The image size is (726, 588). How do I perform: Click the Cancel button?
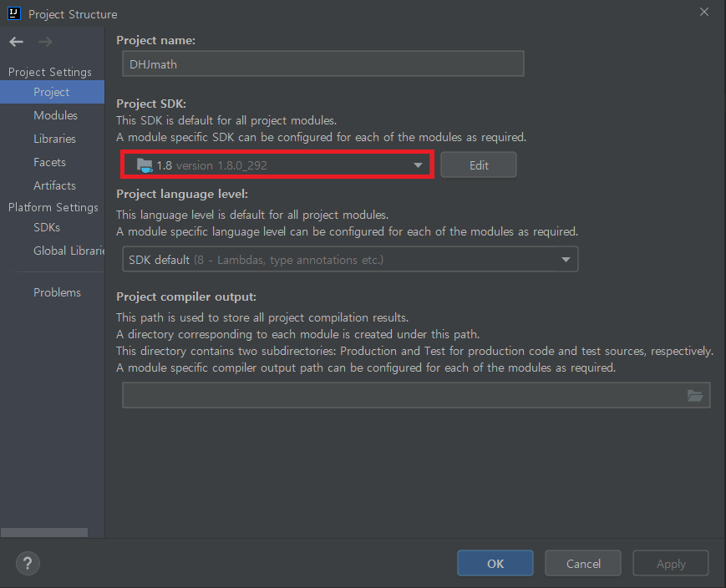tap(583, 564)
